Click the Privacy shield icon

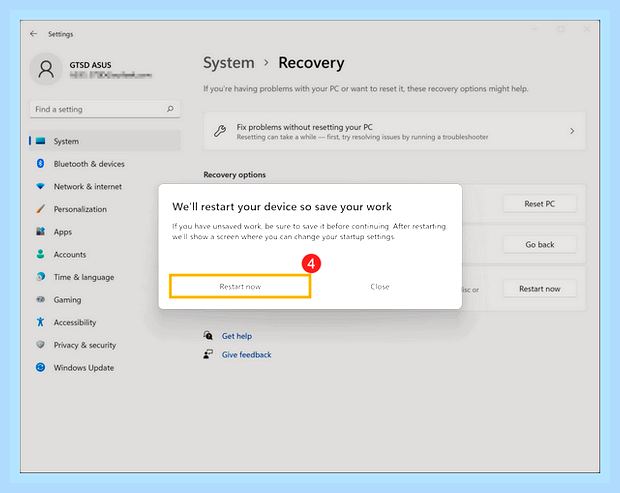pyautogui.click(x=40, y=344)
